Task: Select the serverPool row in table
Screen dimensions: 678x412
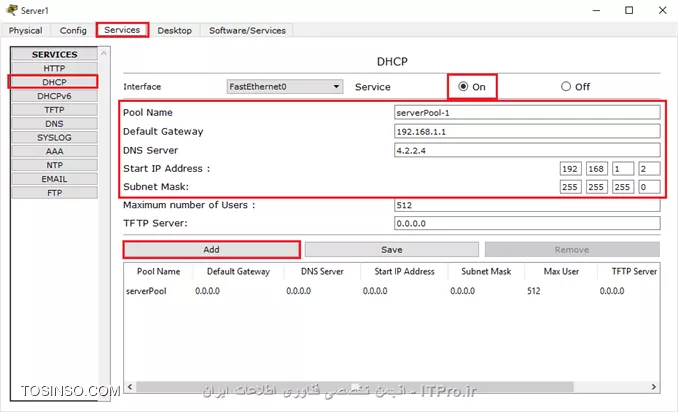Action: 391,291
